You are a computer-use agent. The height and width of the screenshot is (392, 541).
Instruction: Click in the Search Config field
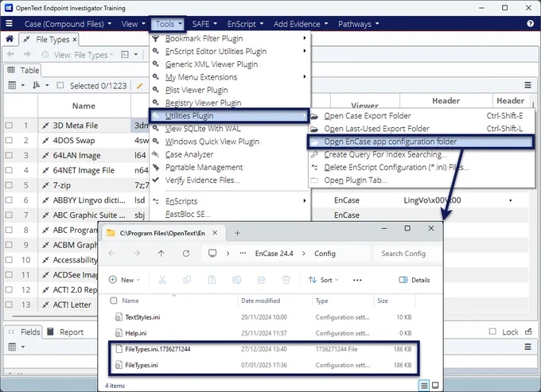(407, 254)
